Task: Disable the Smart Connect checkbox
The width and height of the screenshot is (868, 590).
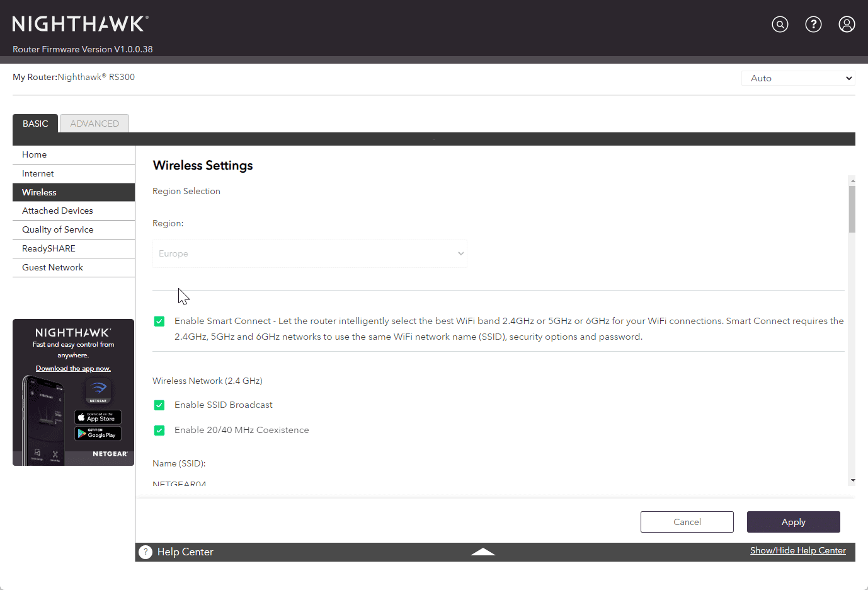Action: click(159, 321)
